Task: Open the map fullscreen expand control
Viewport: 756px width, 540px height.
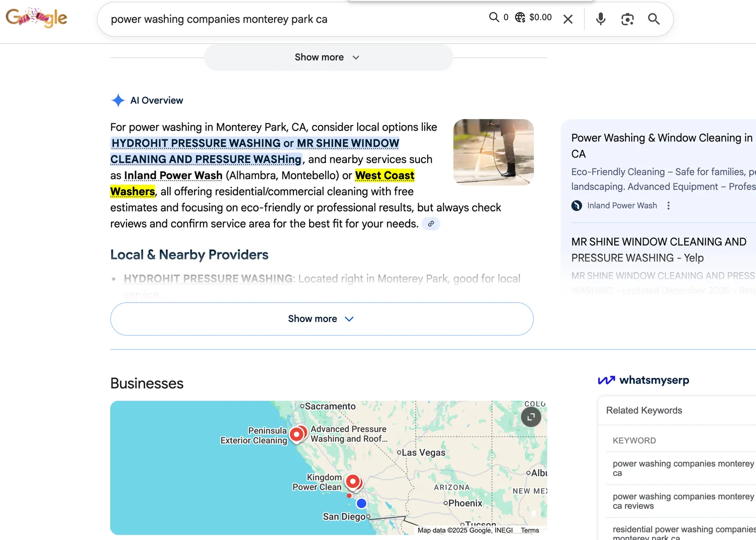Action: tap(531, 417)
